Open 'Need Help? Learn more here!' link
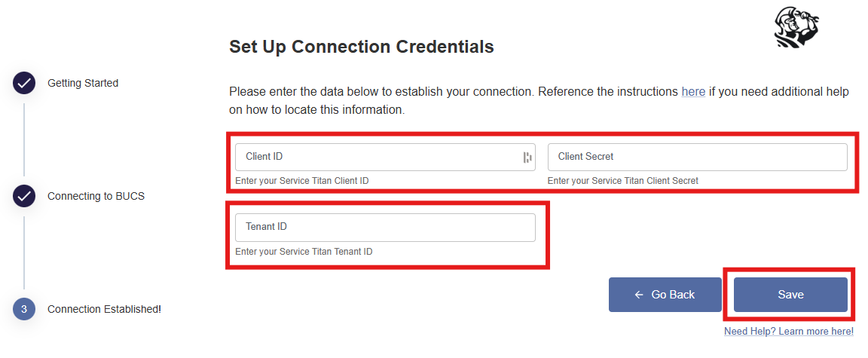Screen dimensions: 868x358 pyautogui.click(x=789, y=332)
